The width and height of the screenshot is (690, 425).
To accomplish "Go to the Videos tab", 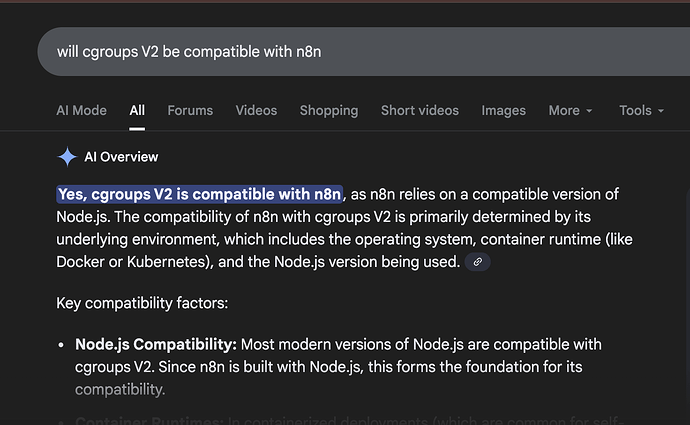I will pyautogui.click(x=256, y=111).
